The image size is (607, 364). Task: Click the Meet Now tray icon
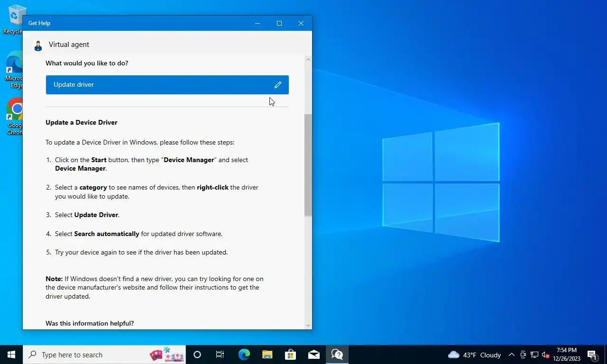(523, 355)
